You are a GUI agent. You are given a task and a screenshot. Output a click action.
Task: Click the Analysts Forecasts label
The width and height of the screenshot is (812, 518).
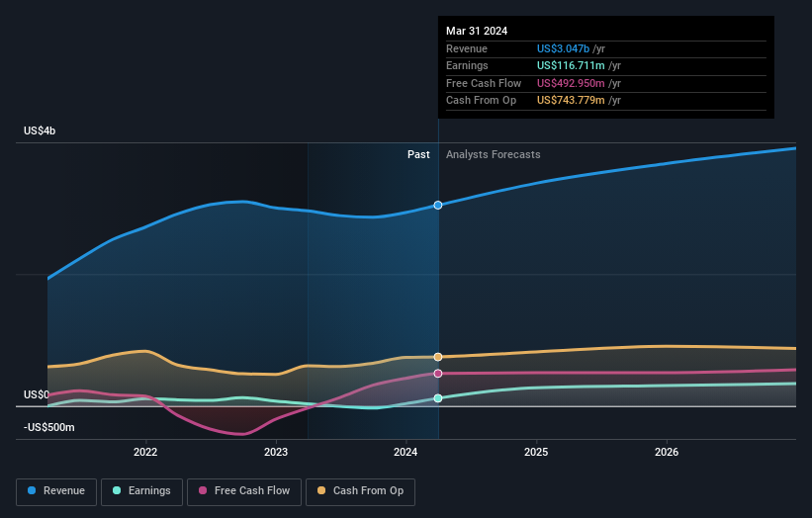pyautogui.click(x=493, y=155)
